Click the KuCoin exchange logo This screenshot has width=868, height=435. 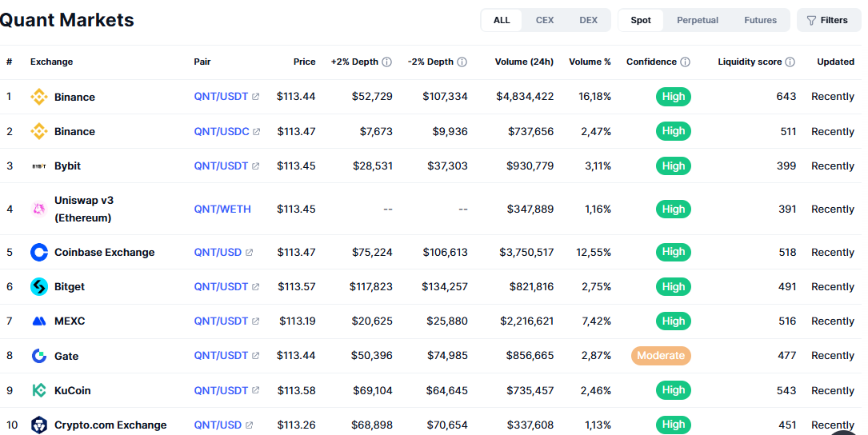click(x=38, y=390)
